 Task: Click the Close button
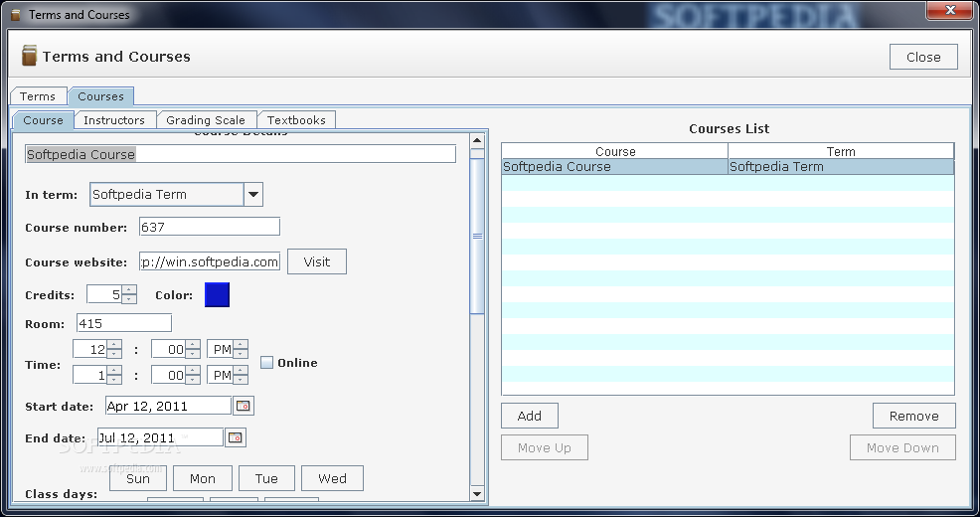[x=923, y=57]
